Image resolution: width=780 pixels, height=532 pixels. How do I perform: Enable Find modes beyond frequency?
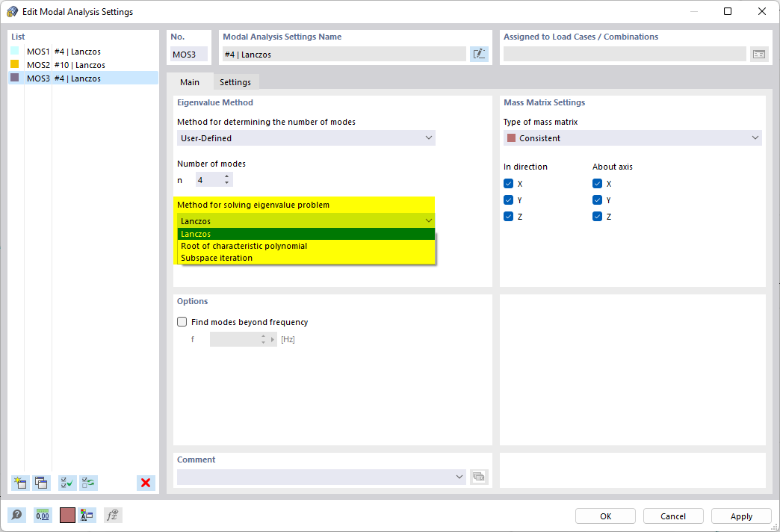182,322
